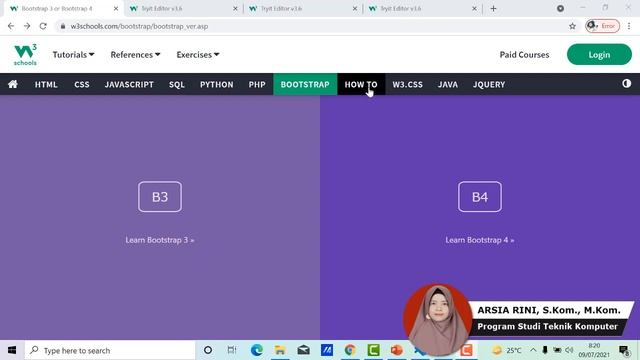Click the W3Schools logo
640x360 pixels.
(25, 55)
